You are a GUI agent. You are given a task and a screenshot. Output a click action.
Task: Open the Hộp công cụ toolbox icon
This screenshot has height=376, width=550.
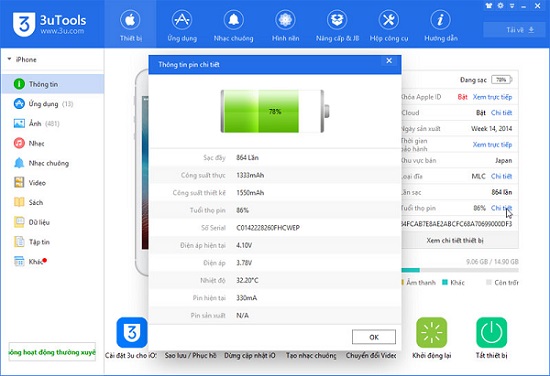coord(389,20)
